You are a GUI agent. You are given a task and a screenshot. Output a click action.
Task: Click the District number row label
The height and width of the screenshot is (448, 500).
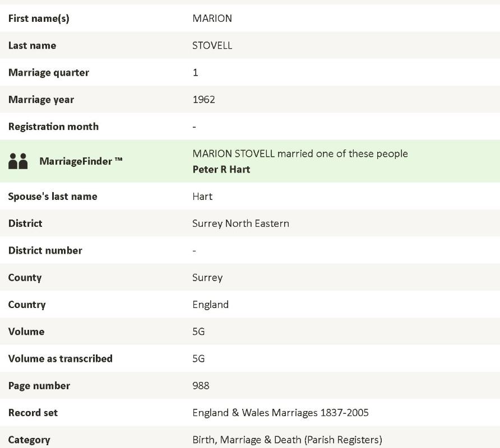pos(45,251)
